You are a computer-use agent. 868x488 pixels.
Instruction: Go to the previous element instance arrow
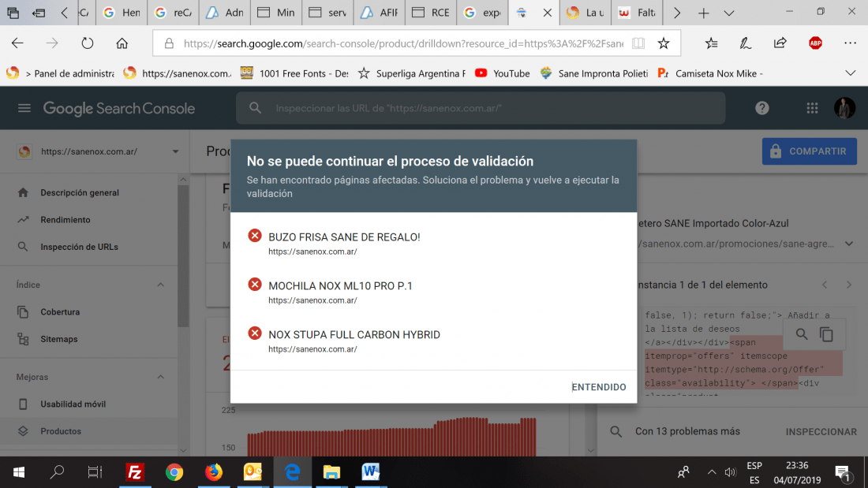tap(825, 285)
